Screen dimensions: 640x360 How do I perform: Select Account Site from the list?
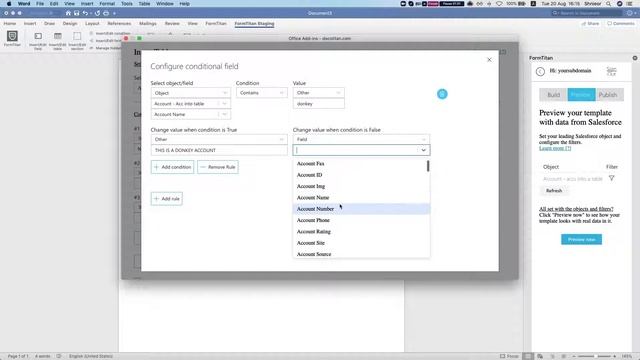click(361, 243)
